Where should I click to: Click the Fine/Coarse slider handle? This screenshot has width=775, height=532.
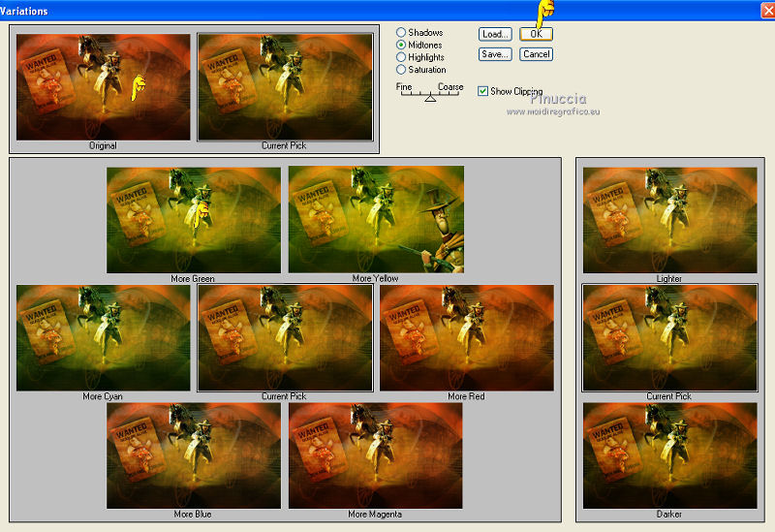[430, 99]
